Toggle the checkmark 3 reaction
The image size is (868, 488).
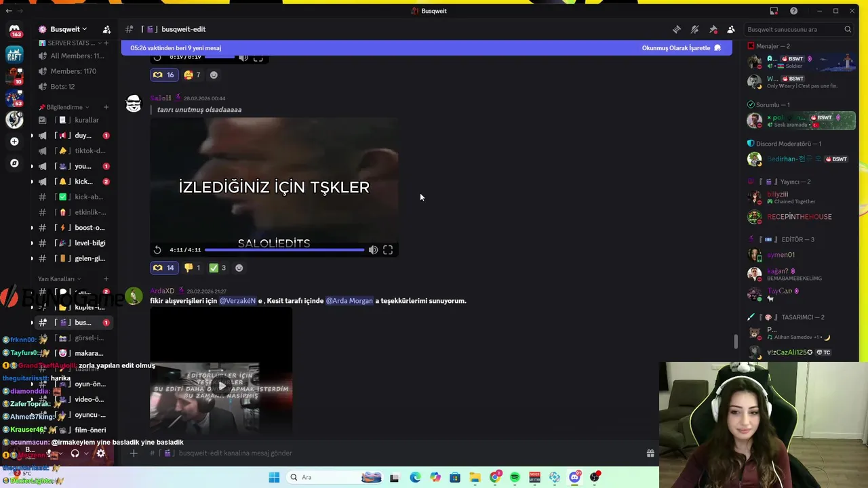[218, 268]
